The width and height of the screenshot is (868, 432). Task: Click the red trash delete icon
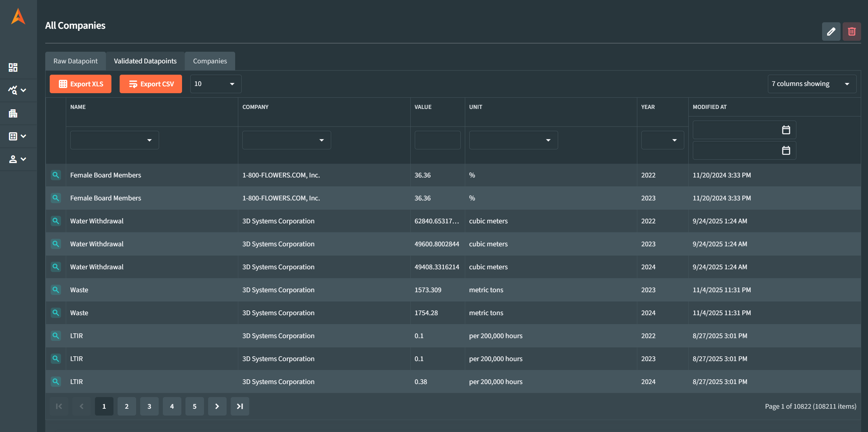tap(852, 32)
